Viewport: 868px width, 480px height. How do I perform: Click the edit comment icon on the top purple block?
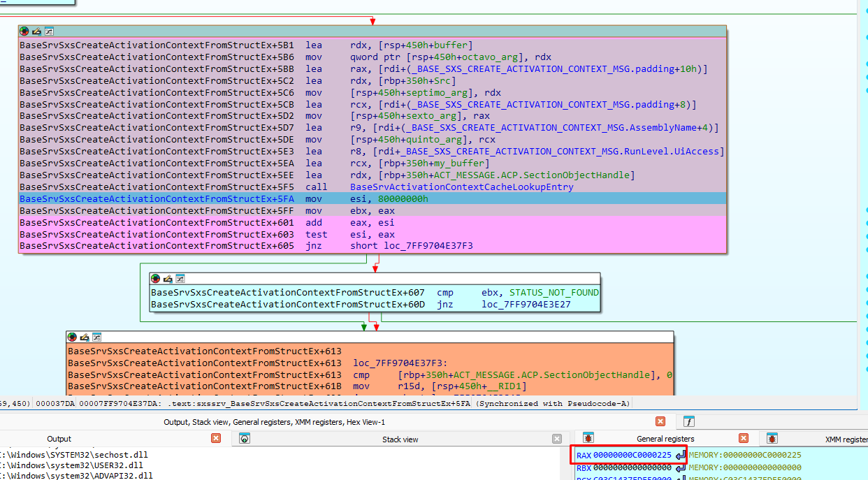pos(36,31)
